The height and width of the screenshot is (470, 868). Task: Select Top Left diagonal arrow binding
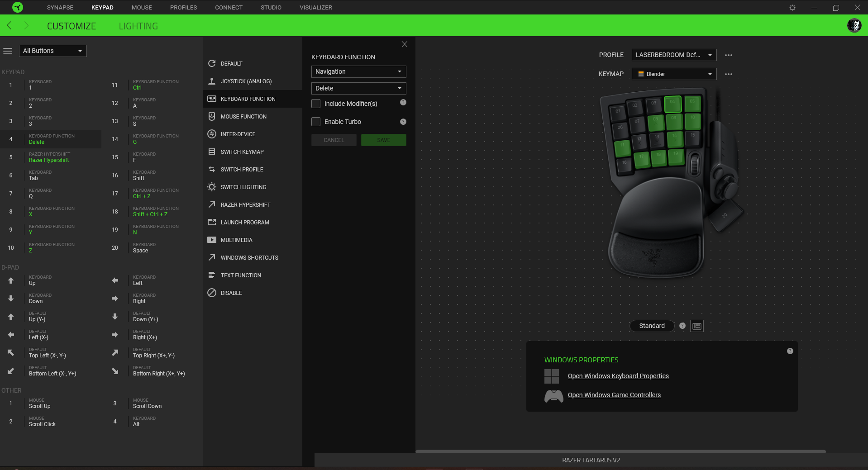(x=11, y=353)
